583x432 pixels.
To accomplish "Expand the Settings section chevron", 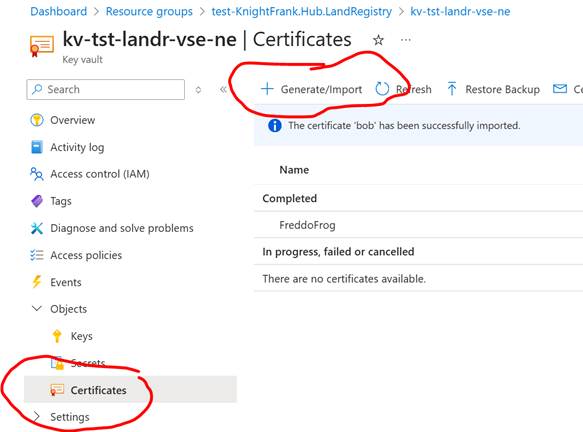I will tap(36, 417).
